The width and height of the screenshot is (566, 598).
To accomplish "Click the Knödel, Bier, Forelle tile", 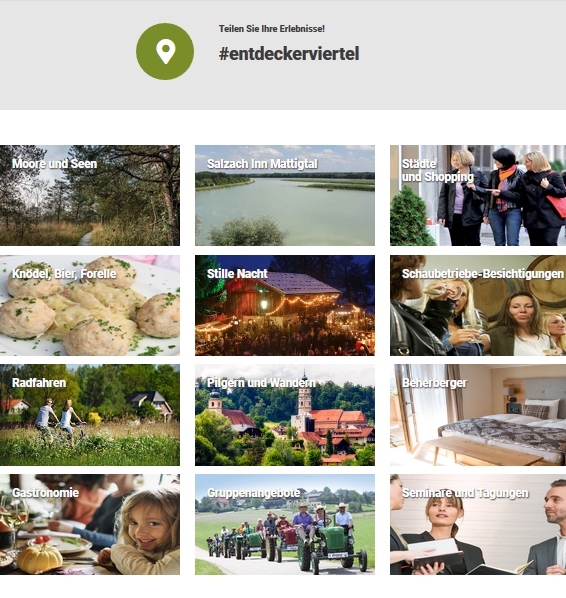I will tap(90, 305).
